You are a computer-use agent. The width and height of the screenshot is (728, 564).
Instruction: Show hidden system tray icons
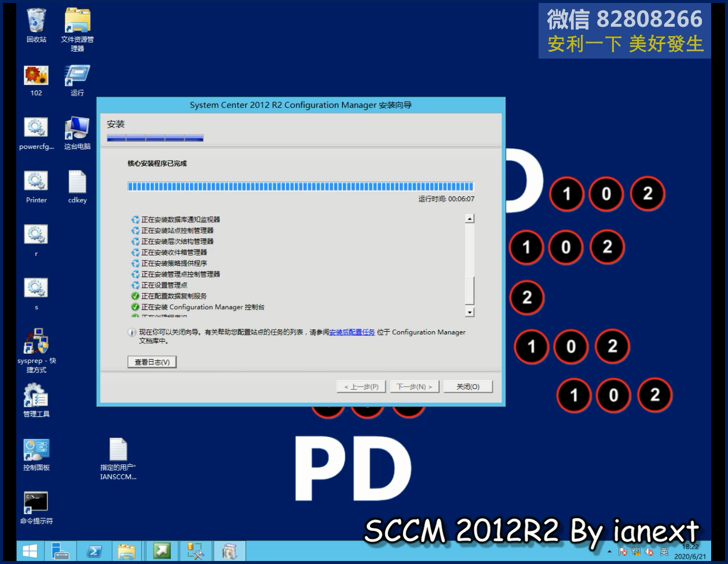pyautogui.click(x=610, y=551)
